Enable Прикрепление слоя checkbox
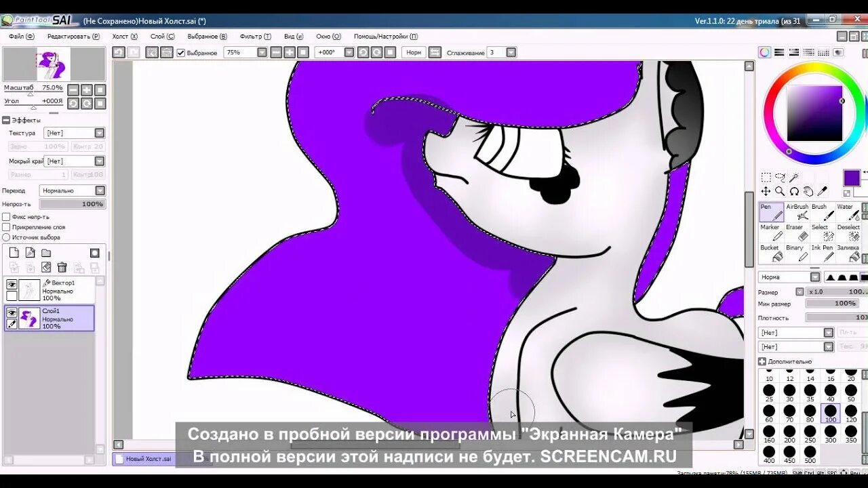Viewport: 868px width, 488px height. (x=6, y=227)
